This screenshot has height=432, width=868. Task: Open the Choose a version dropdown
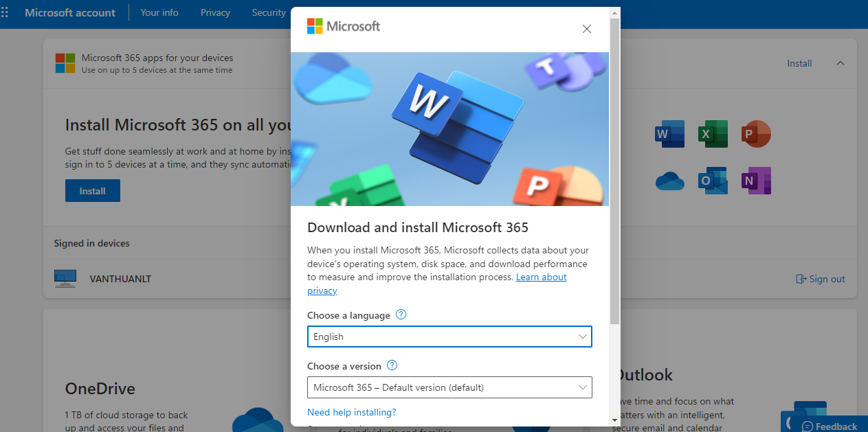[x=449, y=387]
